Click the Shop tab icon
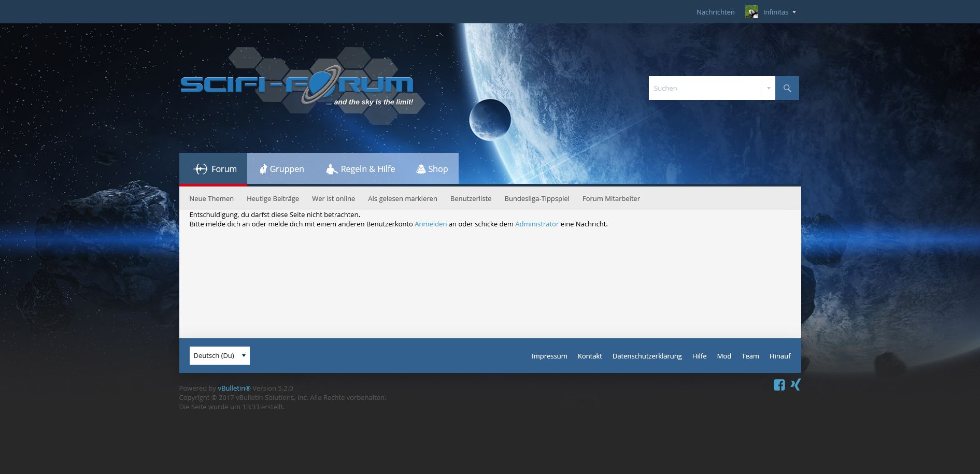Screen dimensions: 980x474 (421, 169)
